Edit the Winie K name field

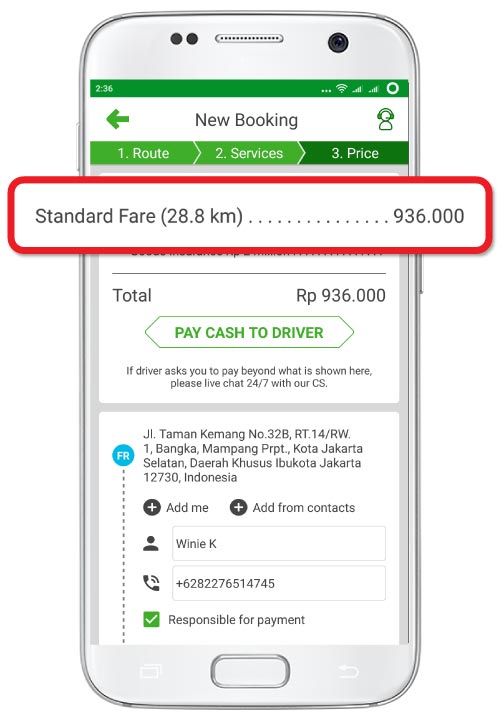coord(279,543)
